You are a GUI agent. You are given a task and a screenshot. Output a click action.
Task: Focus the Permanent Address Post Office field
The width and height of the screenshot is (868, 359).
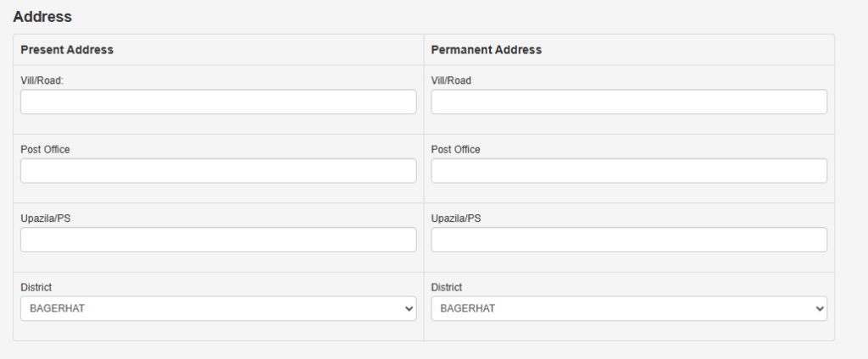(x=629, y=171)
